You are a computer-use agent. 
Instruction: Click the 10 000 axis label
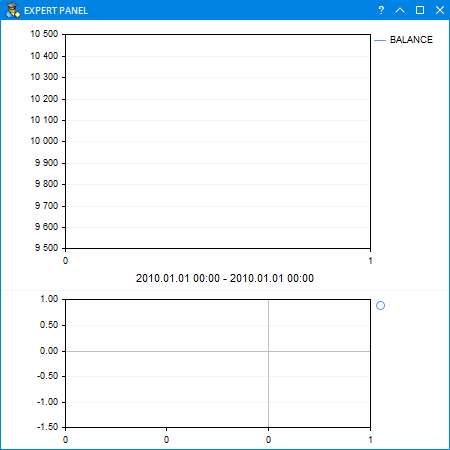coord(44,141)
